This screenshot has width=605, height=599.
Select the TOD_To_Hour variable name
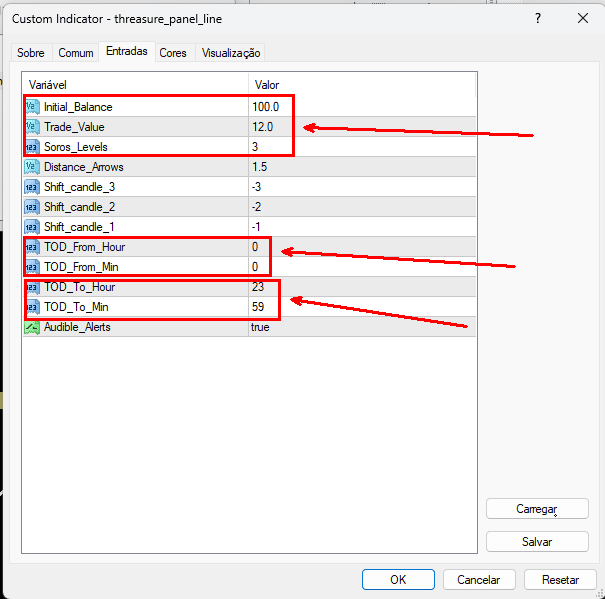(79, 287)
